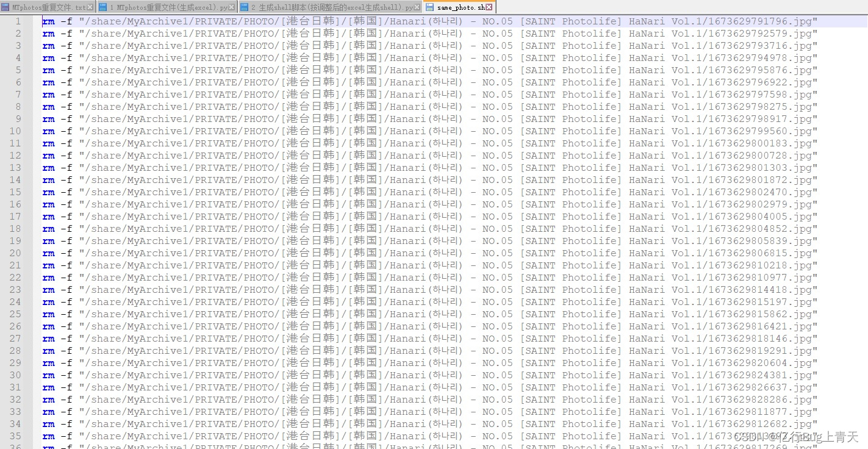
Task: Click filename 1673629811877.jpg on line 33
Action: [760, 412]
